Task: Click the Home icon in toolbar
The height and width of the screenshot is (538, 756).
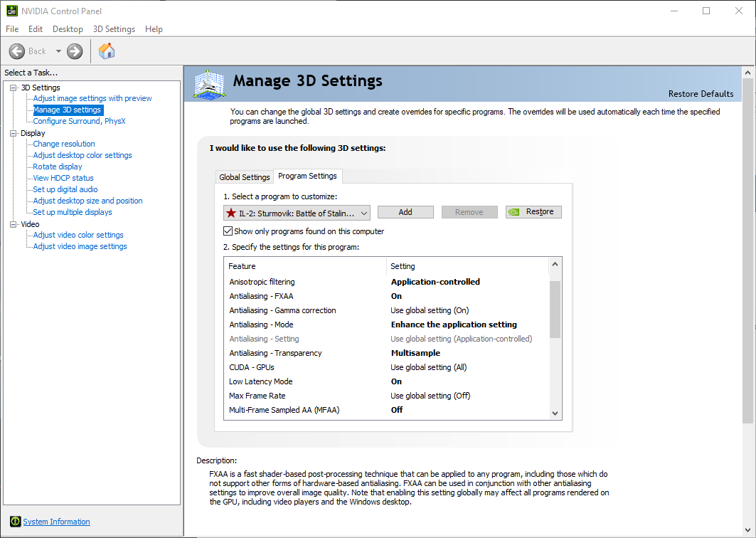Action: [107, 51]
